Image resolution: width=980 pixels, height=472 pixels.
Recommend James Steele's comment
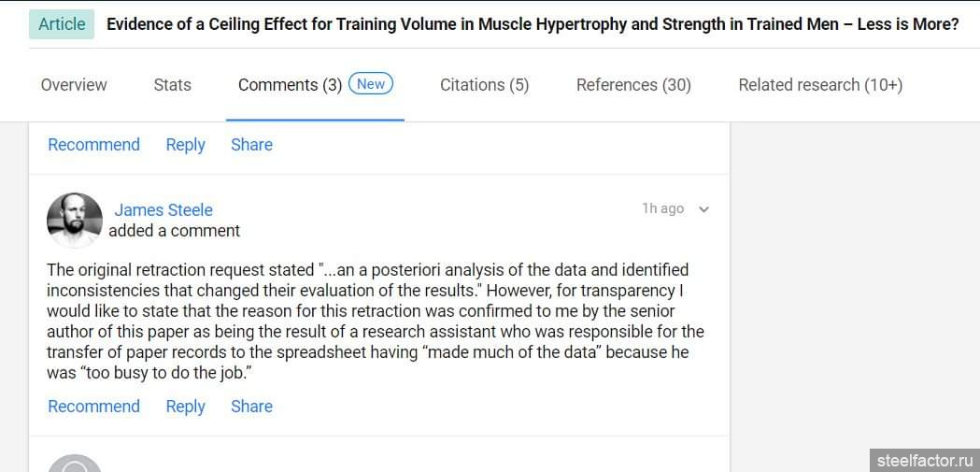[x=93, y=407]
